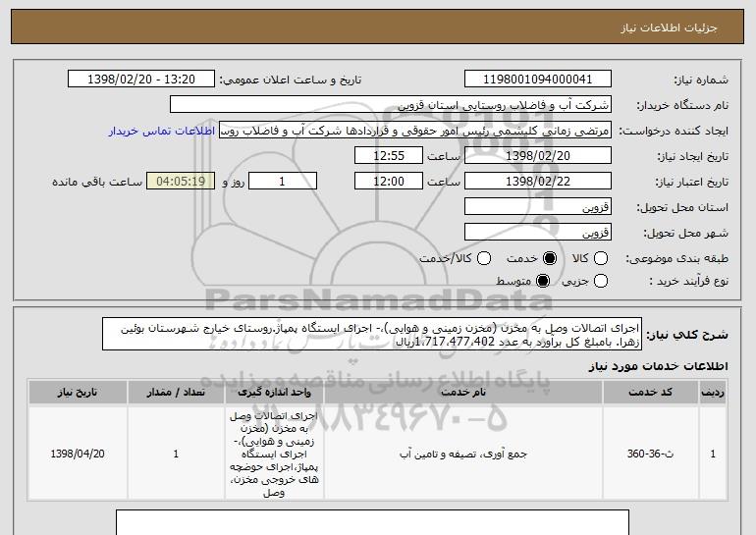Click the شماره نیاز field 1198001094000041
Screen dimensions: 756x535
[x=538, y=80]
